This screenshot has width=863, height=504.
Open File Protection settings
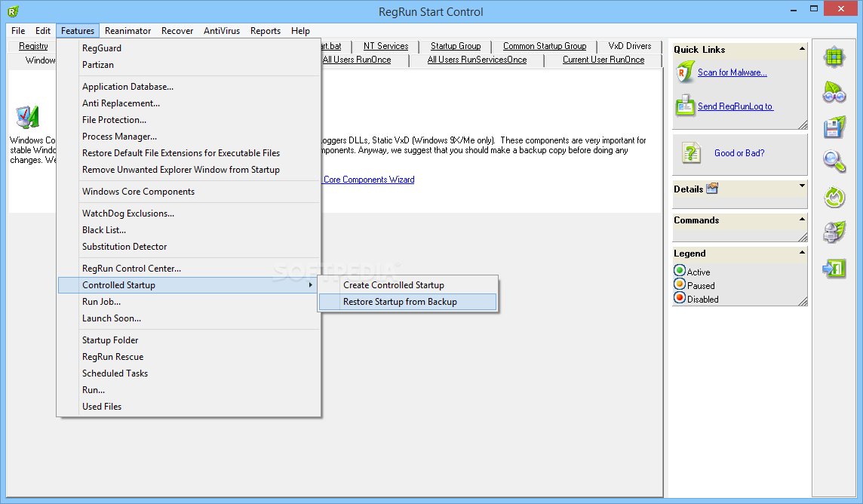click(x=189, y=119)
